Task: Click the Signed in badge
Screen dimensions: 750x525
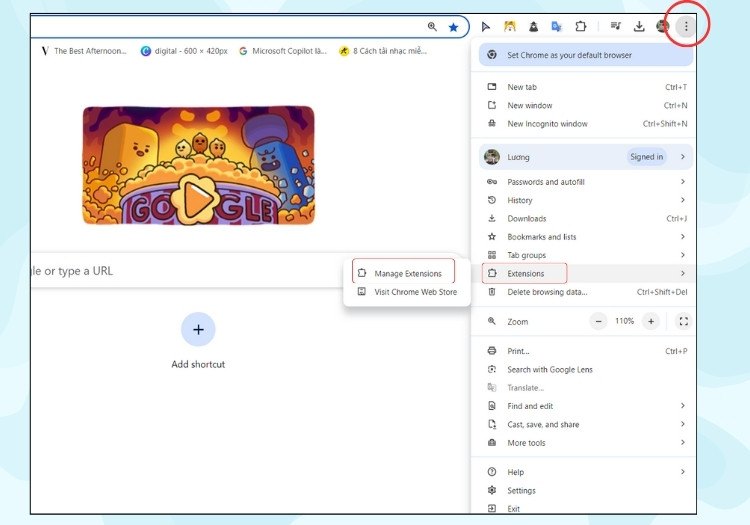Action: tap(646, 157)
